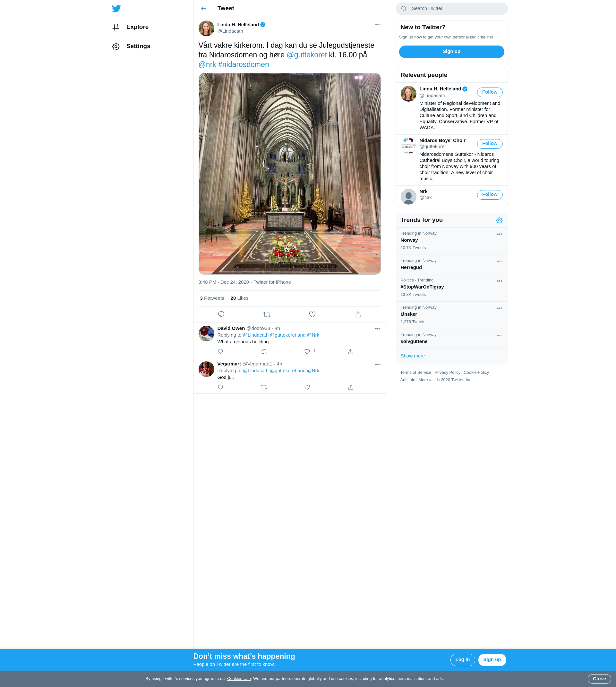Click Show more under trends
The image size is (616, 687).
(412, 356)
